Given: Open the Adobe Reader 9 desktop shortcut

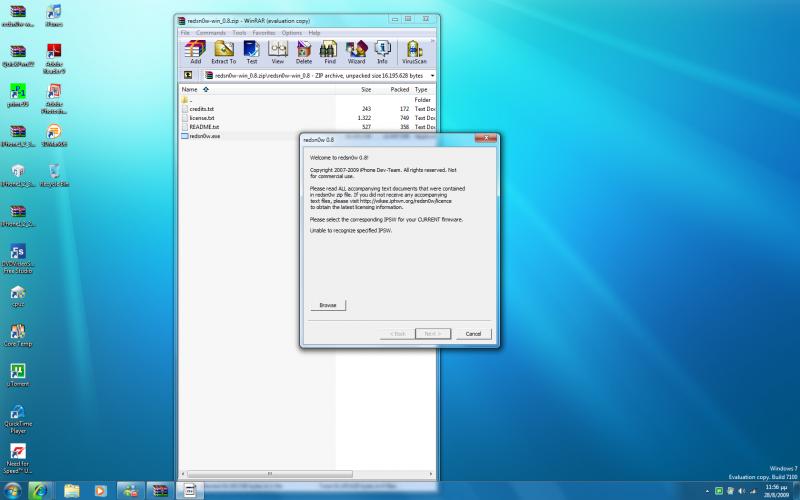Looking at the screenshot, I should click(54, 58).
